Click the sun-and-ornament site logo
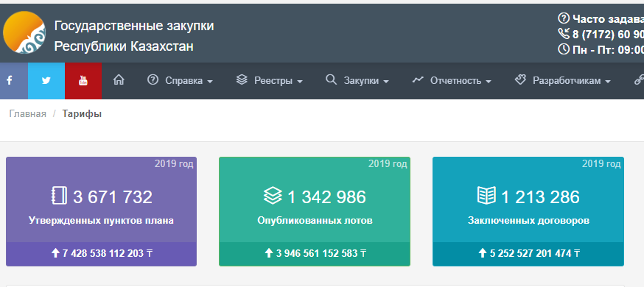The image size is (644, 287). (x=24, y=32)
